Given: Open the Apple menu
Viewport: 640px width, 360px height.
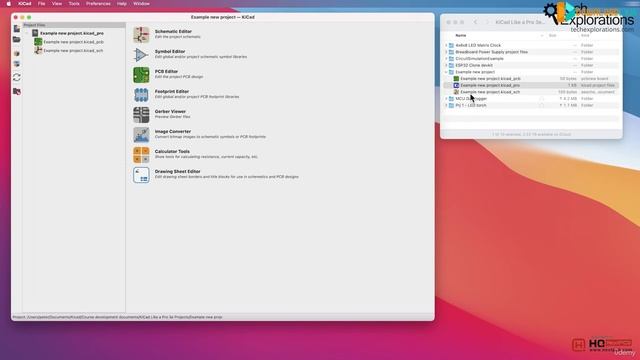Looking at the screenshot, I should point(9,4).
